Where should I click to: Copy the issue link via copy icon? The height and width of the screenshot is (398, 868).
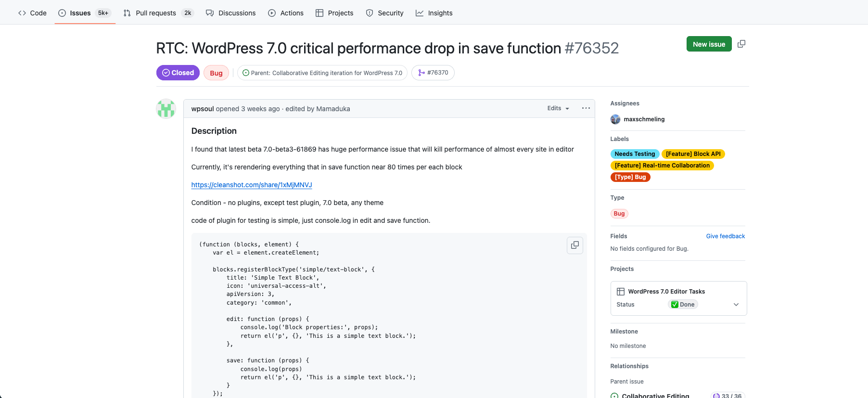pyautogui.click(x=741, y=44)
